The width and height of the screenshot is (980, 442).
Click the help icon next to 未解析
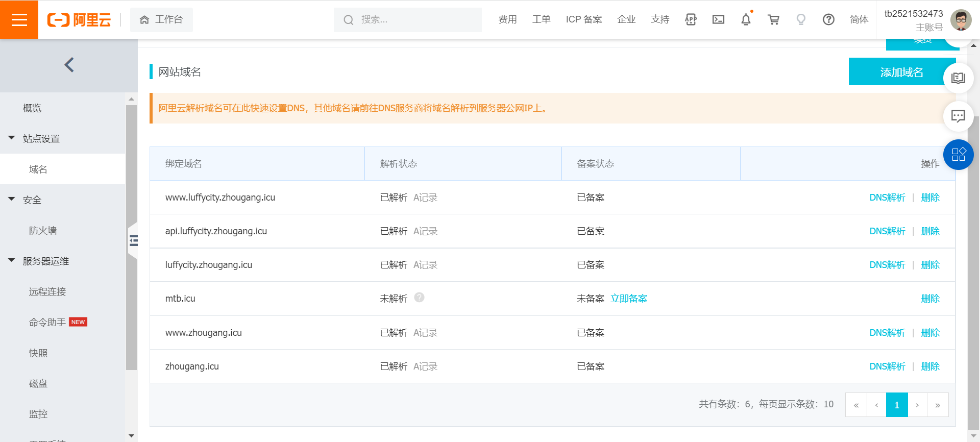(x=419, y=297)
